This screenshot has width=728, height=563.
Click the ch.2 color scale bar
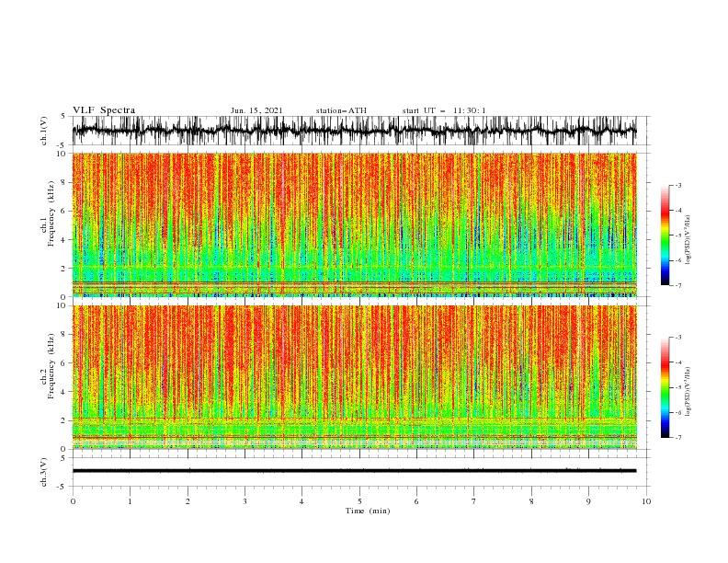coord(665,387)
